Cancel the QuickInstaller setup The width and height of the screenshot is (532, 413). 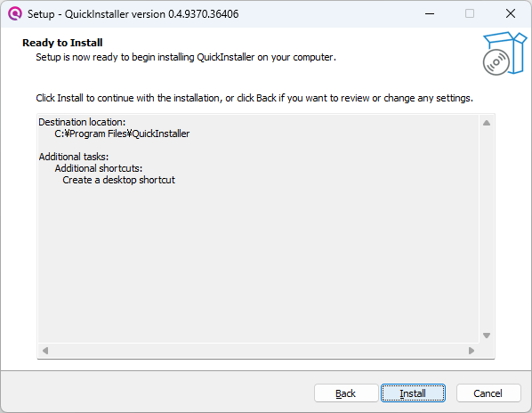[x=488, y=393]
